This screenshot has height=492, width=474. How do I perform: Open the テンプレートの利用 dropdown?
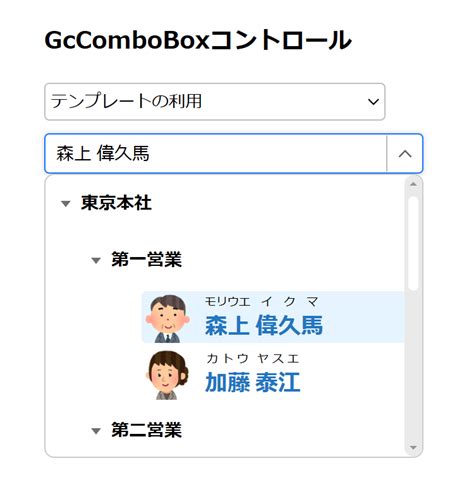click(215, 102)
